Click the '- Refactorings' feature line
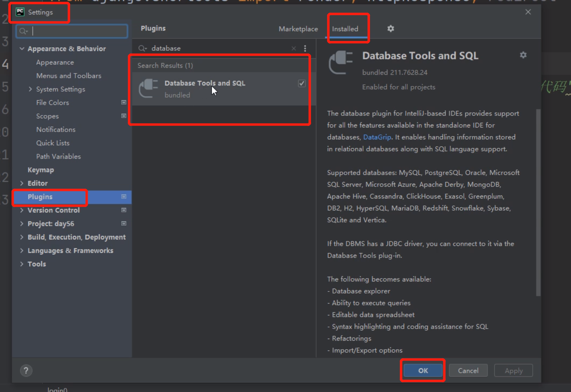 point(349,338)
